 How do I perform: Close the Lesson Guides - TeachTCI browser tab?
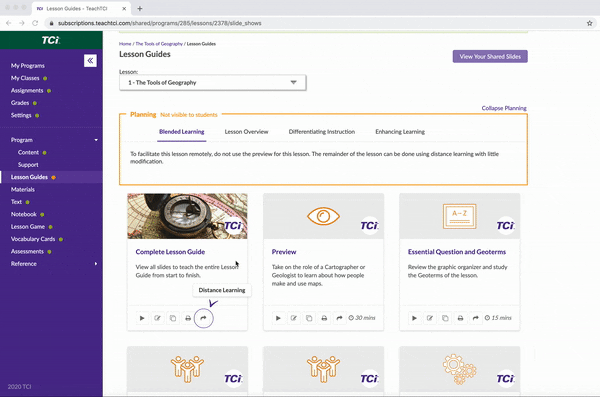(124, 8)
